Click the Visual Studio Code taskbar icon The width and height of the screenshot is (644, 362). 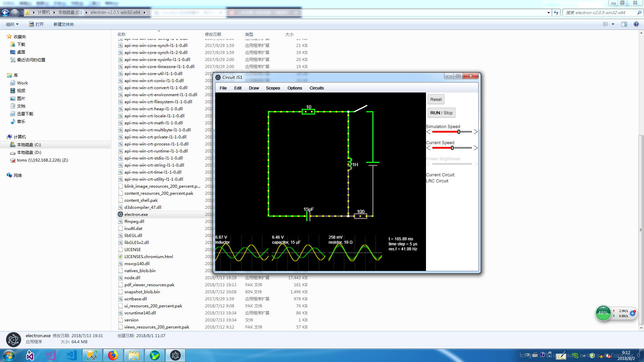(x=71, y=355)
